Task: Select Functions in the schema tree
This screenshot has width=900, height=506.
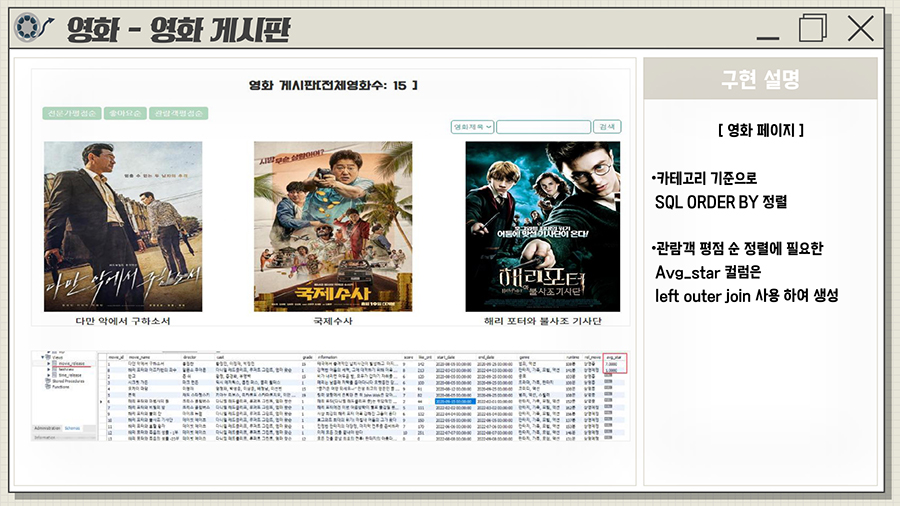Action: click(61, 387)
